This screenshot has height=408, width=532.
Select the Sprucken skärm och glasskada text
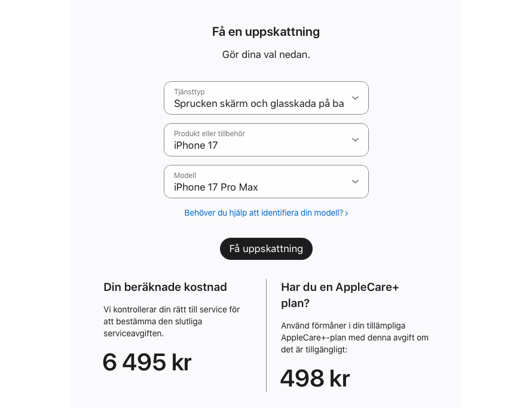tap(259, 103)
